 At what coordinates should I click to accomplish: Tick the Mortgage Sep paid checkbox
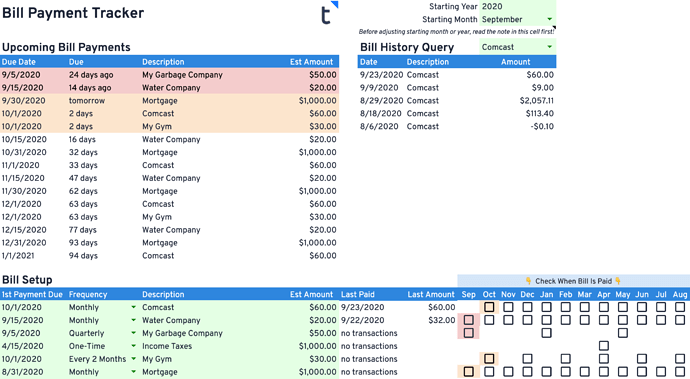click(469, 372)
